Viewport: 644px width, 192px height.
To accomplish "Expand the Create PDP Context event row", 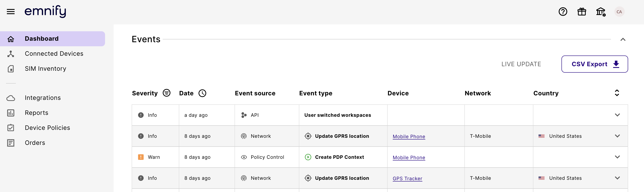I will click(x=617, y=157).
